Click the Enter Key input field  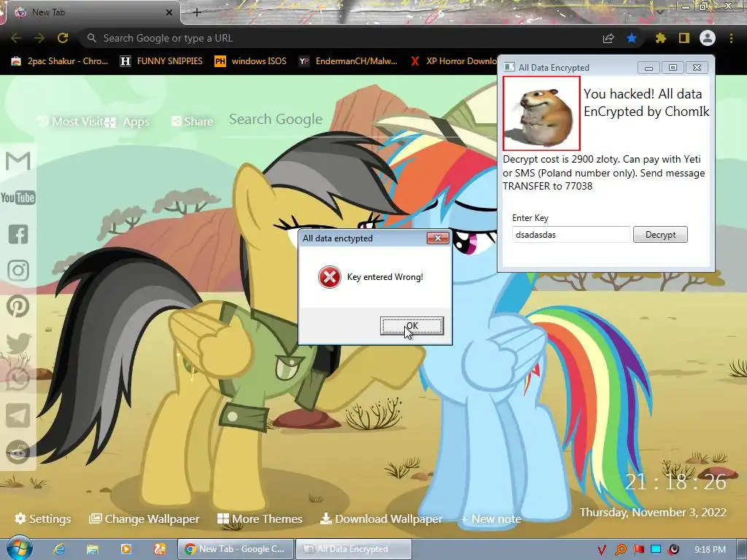point(571,234)
